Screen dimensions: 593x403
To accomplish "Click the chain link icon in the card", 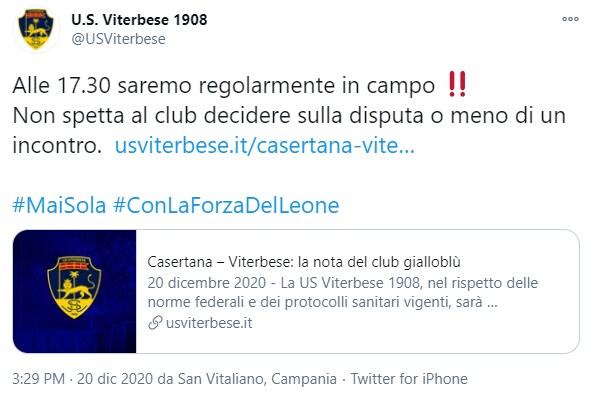I will (155, 323).
